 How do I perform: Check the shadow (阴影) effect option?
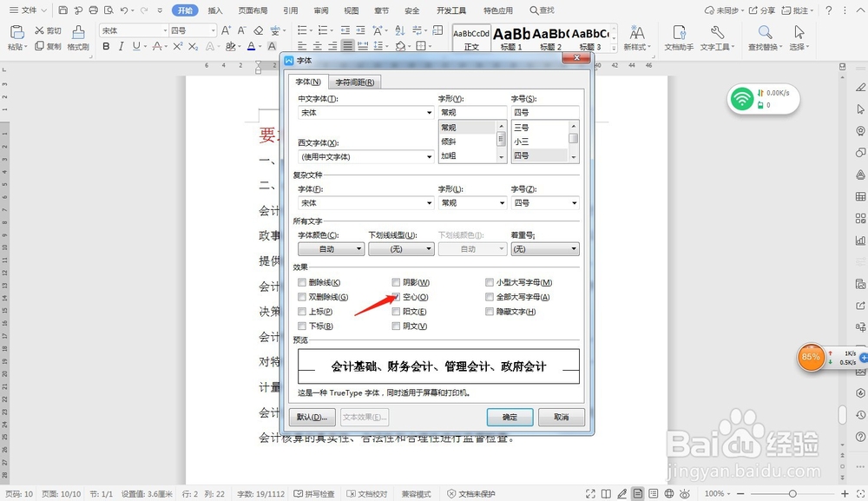pyautogui.click(x=396, y=281)
